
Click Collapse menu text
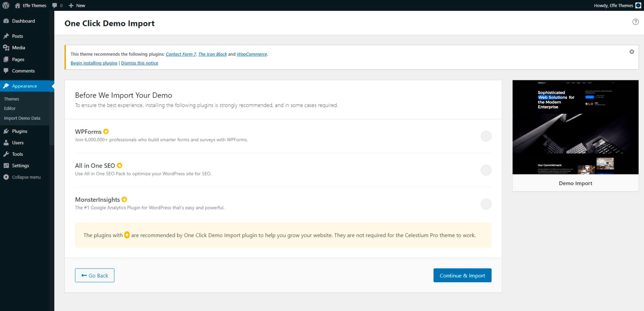click(26, 177)
